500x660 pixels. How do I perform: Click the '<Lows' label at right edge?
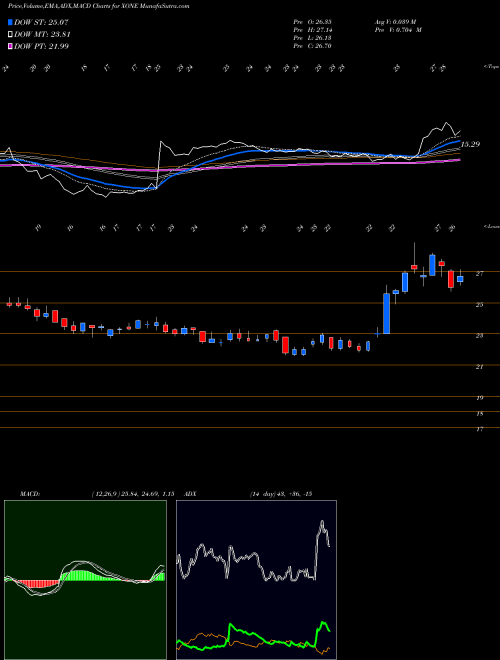coord(492,226)
